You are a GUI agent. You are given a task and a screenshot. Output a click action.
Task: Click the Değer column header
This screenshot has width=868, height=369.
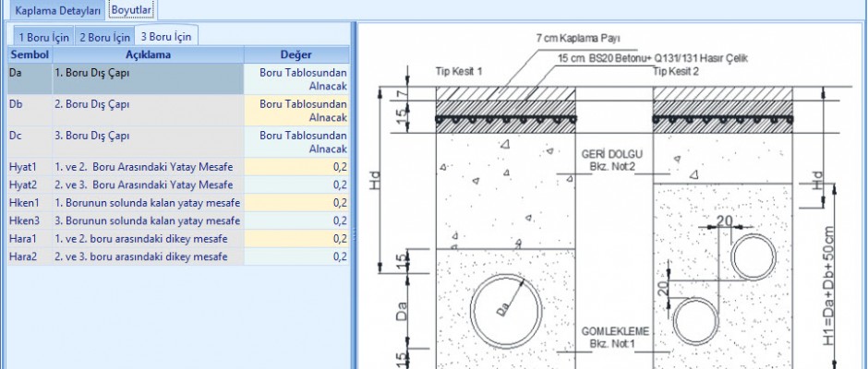pyautogui.click(x=297, y=55)
